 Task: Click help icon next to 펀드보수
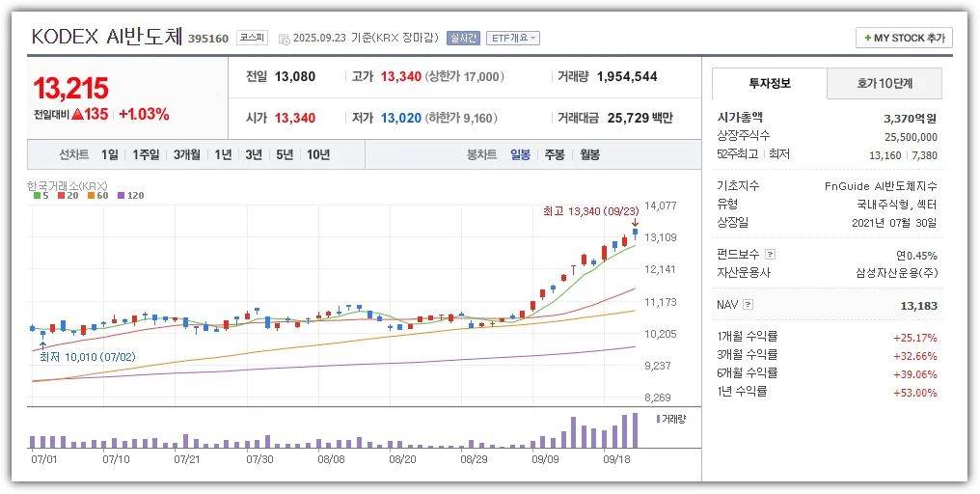coord(770,256)
